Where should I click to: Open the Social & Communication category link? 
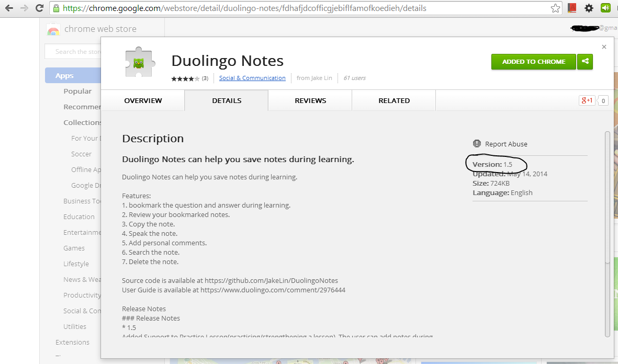252,78
